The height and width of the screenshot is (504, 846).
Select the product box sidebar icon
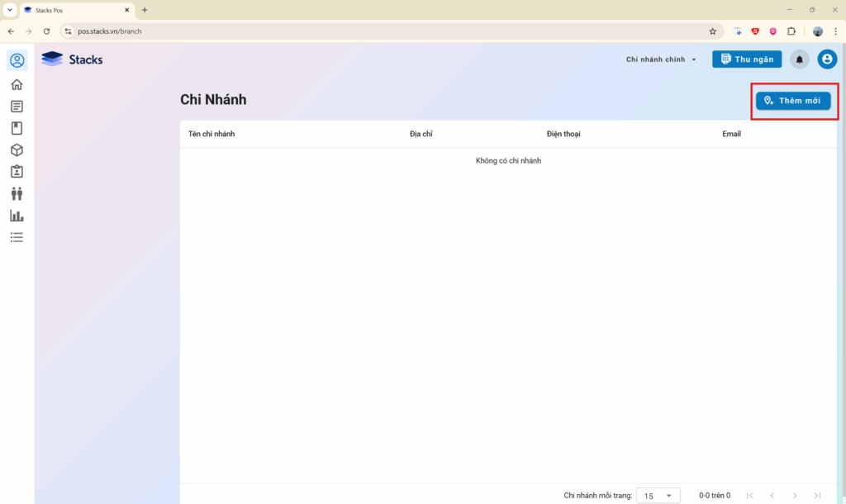tap(17, 150)
